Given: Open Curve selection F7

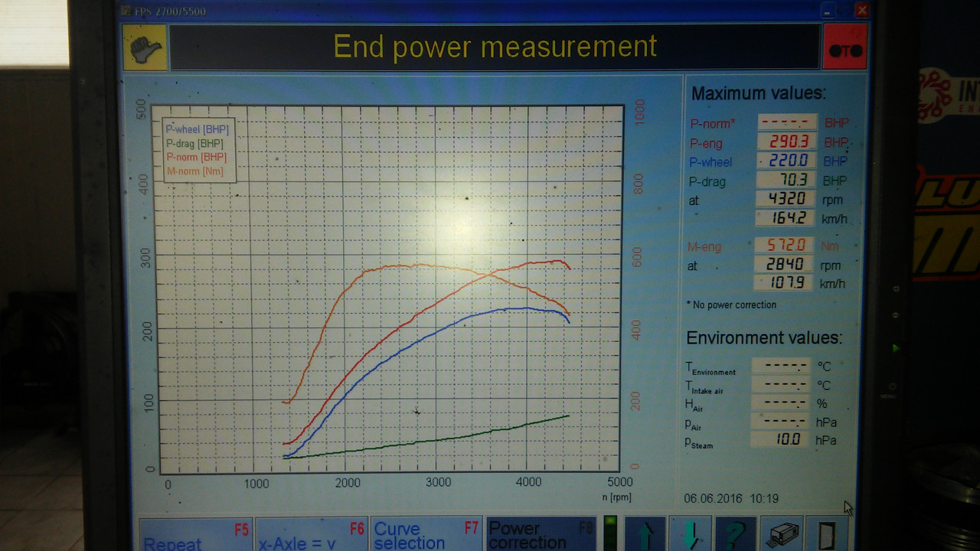Looking at the screenshot, I should pyautogui.click(x=426, y=534).
